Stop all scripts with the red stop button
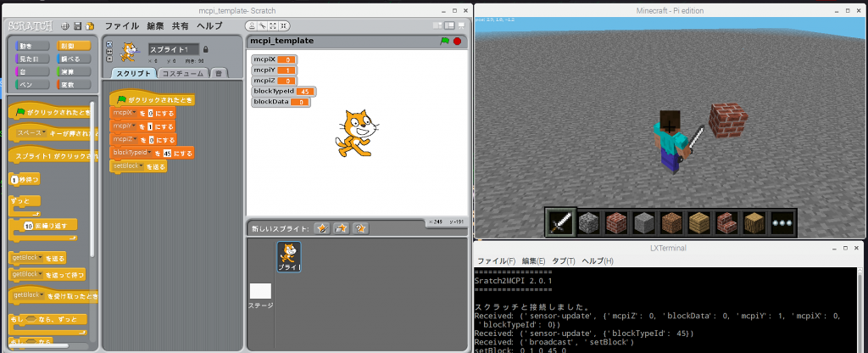This screenshot has width=868, height=353. [x=457, y=41]
